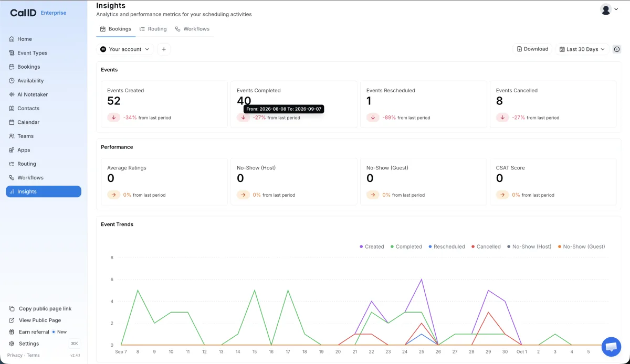Click the Calendar sidebar icon

(x=12, y=122)
